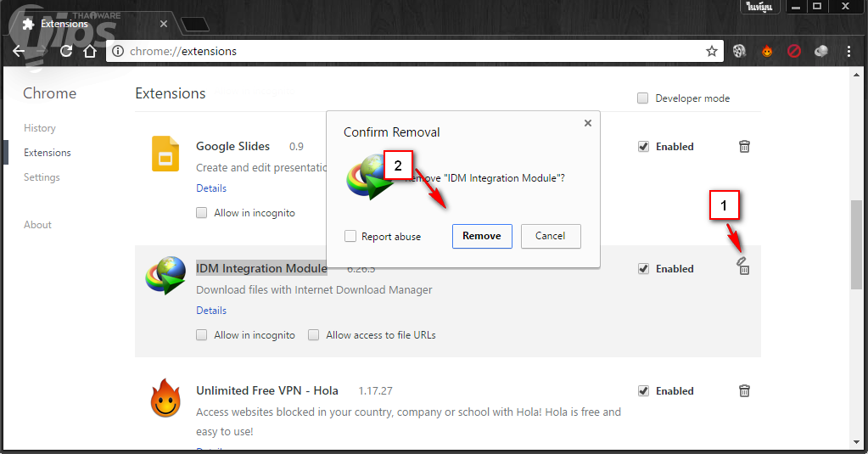
Task: Check the Report abuse box
Action: click(x=350, y=237)
